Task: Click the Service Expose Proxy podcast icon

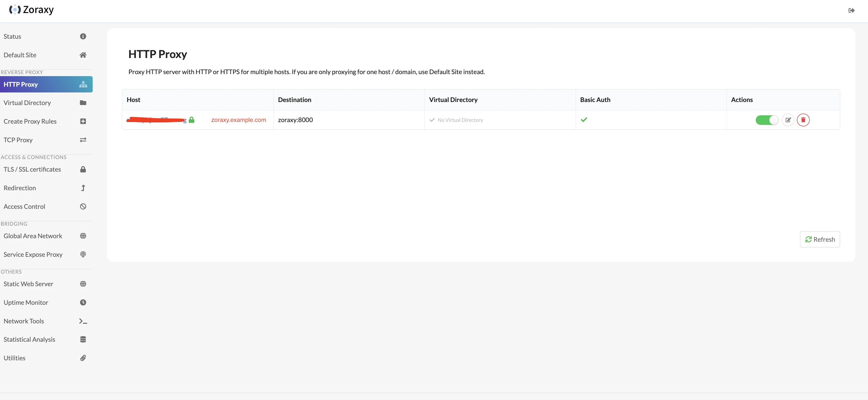Action: click(83, 255)
